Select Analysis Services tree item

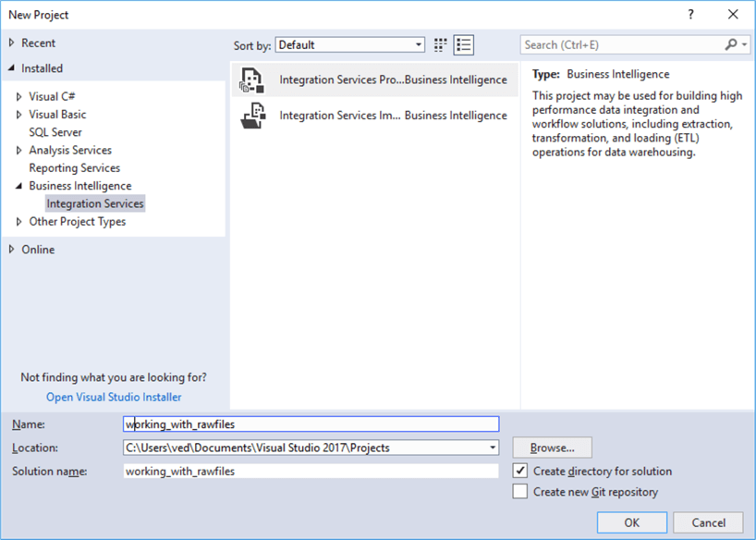click(x=70, y=150)
